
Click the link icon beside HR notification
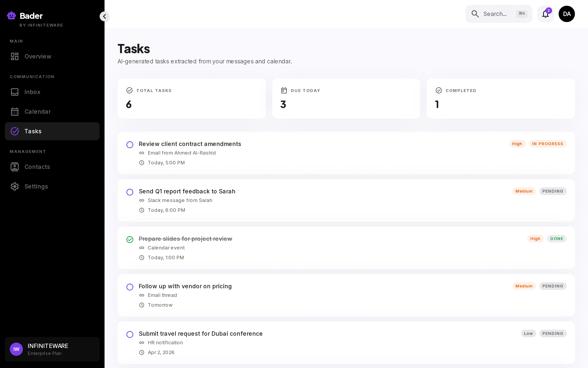click(x=142, y=343)
